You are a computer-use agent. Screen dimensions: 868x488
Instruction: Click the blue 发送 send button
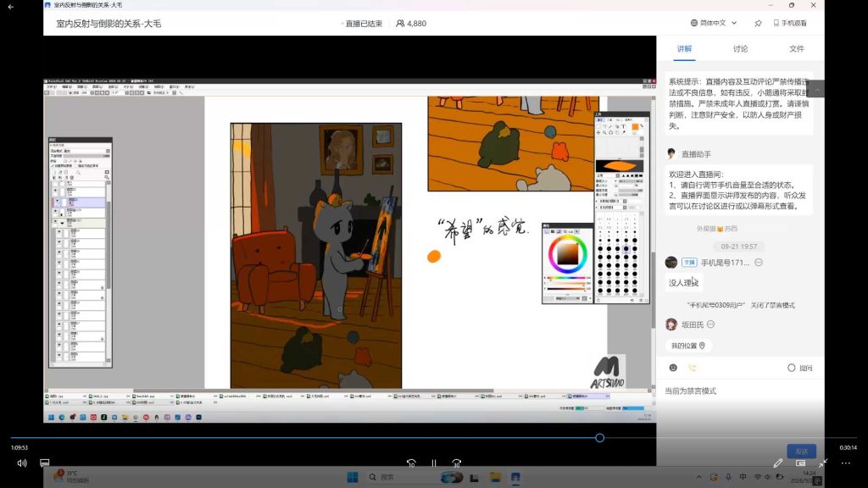point(801,452)
